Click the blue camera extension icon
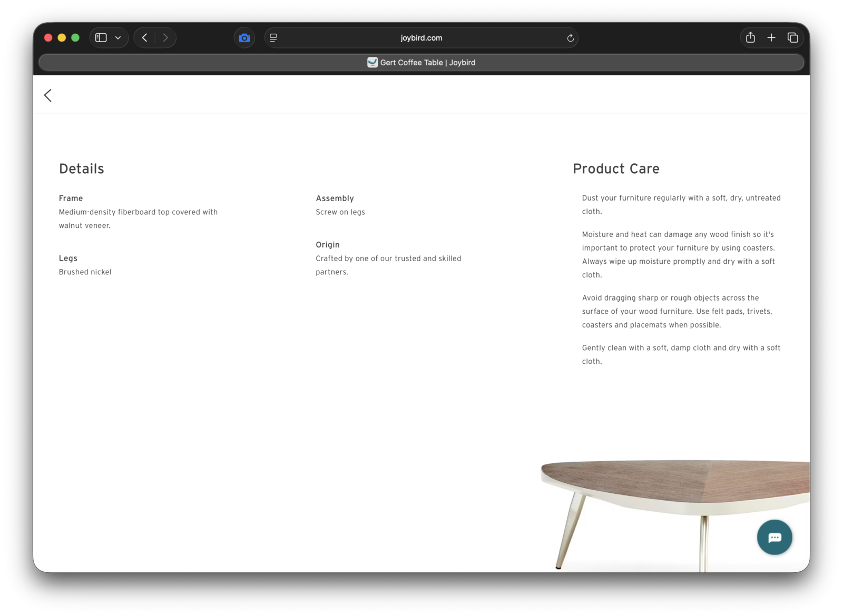 [244, 38]
